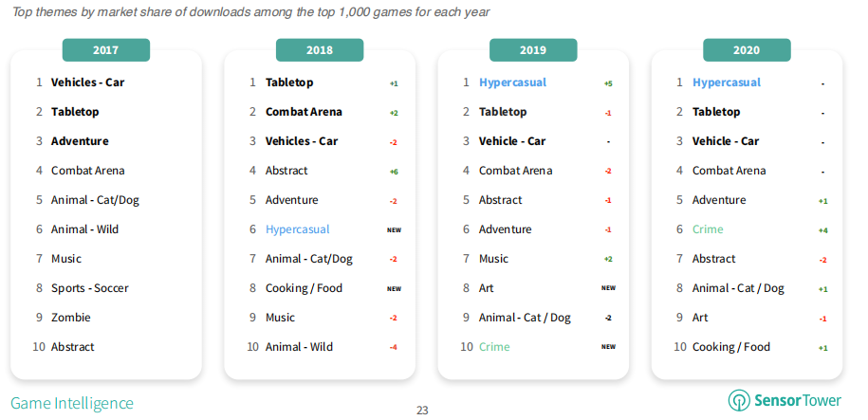
Task: Select Vehicles - Car in 2017 list
Action: pos(87,82)
